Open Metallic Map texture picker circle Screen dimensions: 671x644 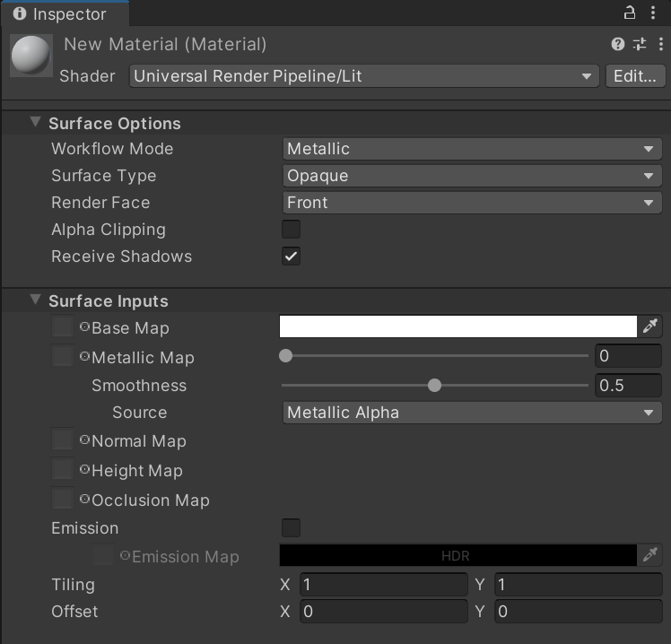84,356
